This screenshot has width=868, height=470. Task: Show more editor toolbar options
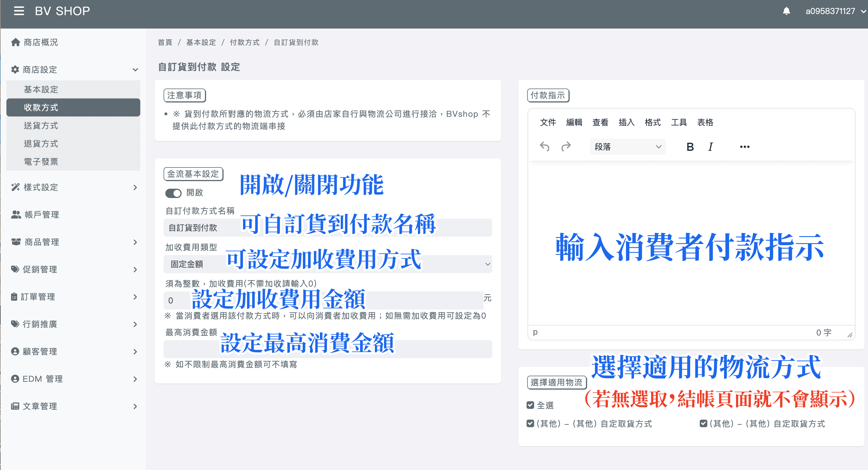[745, 147]
